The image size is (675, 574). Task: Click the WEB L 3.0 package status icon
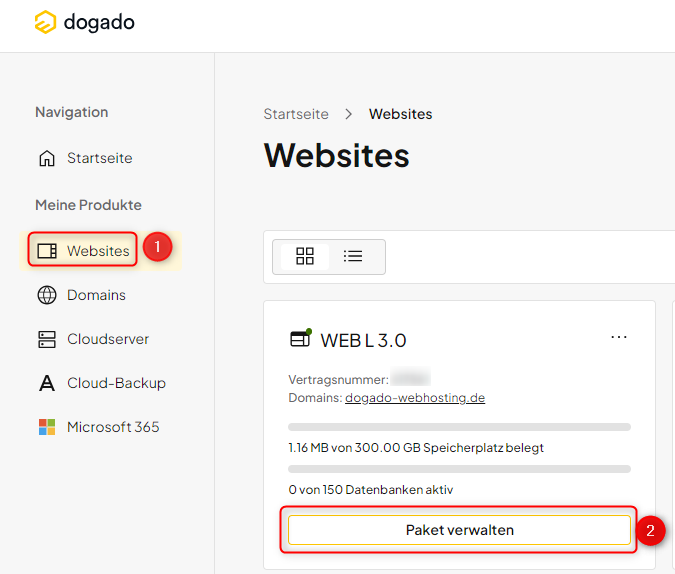point(300,338)
